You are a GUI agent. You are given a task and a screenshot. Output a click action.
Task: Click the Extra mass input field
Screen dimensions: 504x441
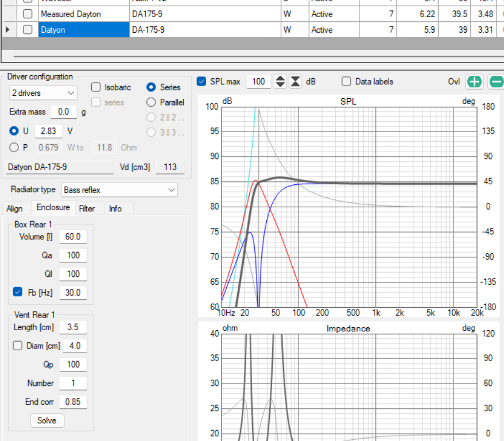pyautogui.click(x=64, y=112)
